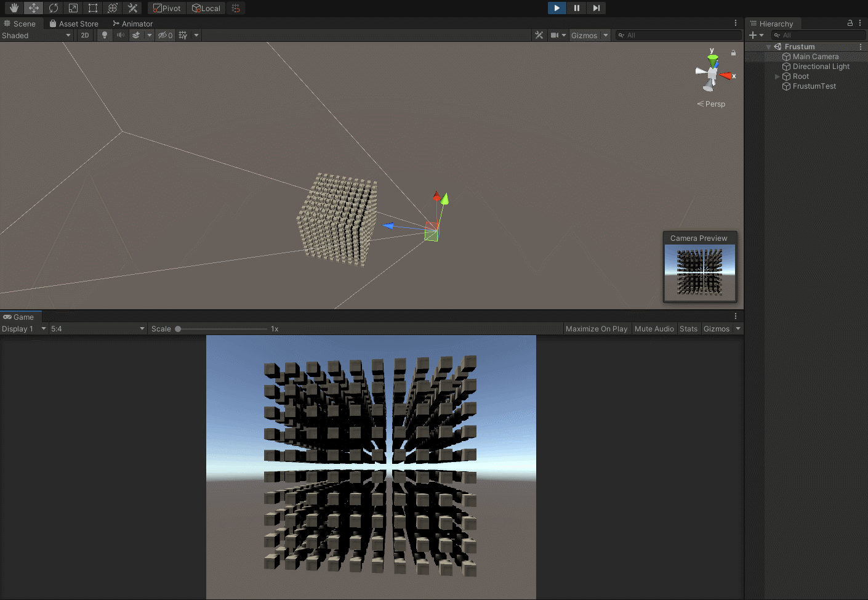This screenshot has height=600, width=868.
Task: Select Directional Light in Hierarchy
Action: click(821, 67)
